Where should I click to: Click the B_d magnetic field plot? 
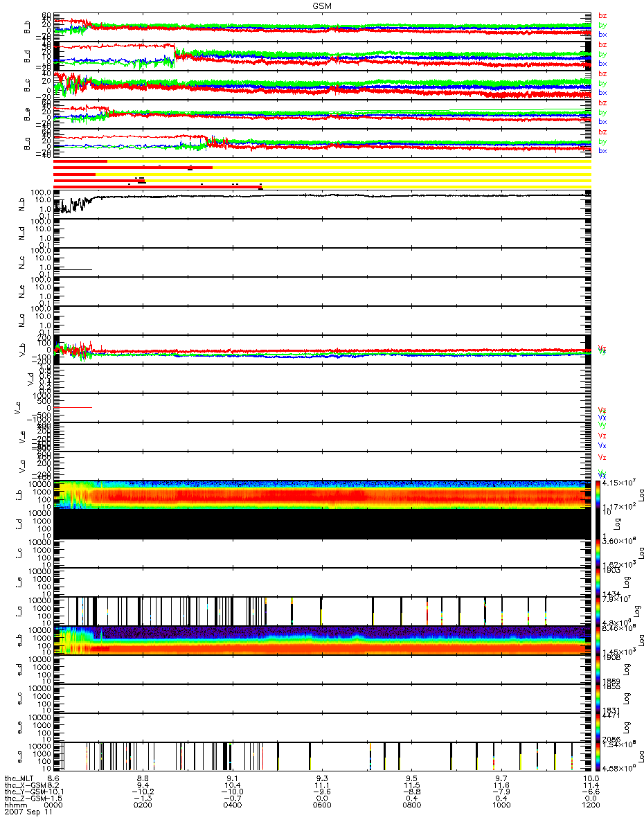pos(322,56)
